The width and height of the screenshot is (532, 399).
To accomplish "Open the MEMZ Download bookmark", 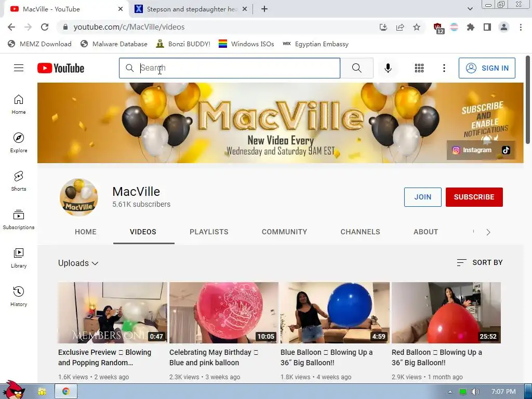I will [x=39, y=44].
